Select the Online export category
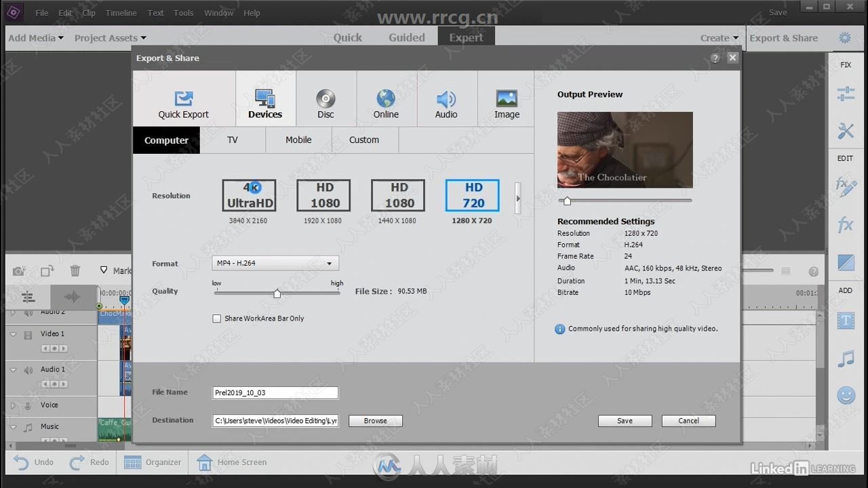The width and height of the screenshot is (868, 488). tap(386, 99)
